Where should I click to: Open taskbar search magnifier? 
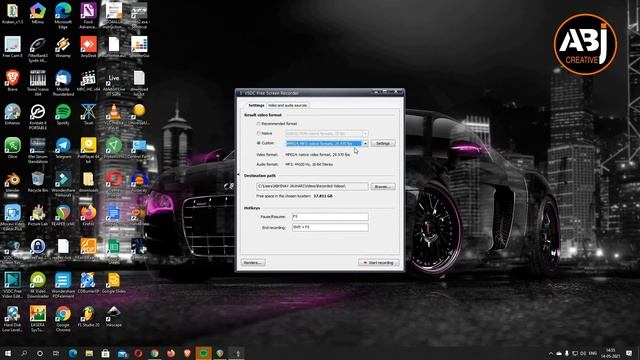coord(24,353)
